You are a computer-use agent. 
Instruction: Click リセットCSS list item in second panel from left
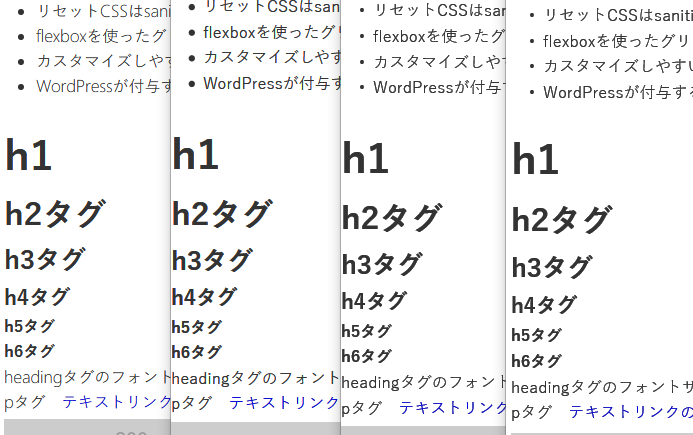[x=272, y=7]
